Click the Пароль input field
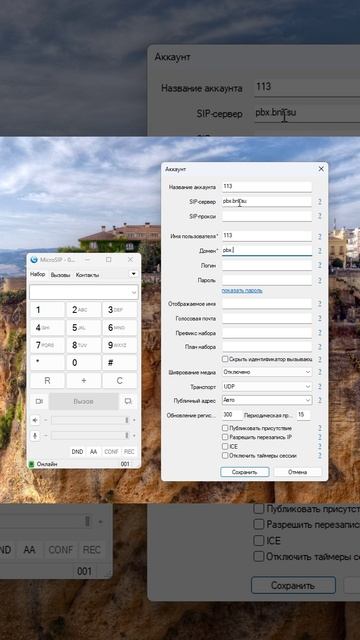Viewport: 360px width, 640px height. click(x=267, y=280)
